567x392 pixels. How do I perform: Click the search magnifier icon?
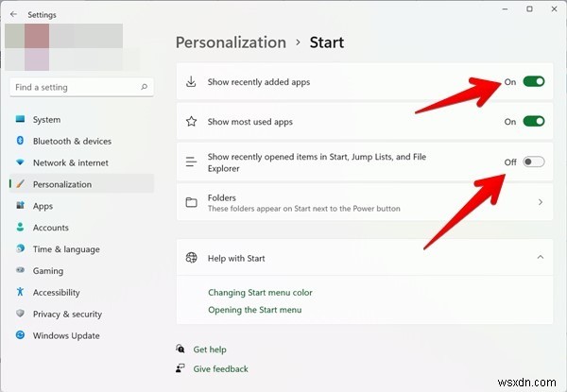pyautogui.click(x=144, y=87)
